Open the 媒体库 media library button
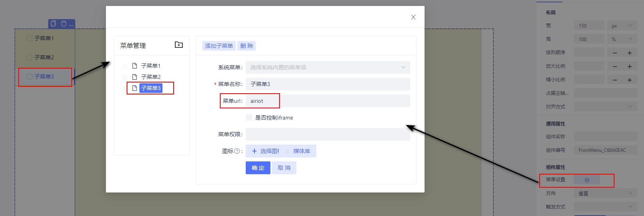 click(299, 151)
